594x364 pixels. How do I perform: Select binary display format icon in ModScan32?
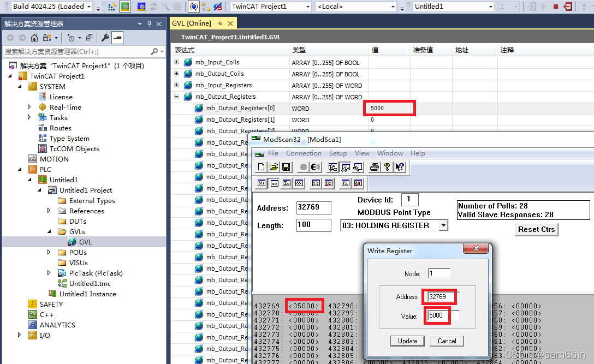pyautogui.click(x=262, y=183)
